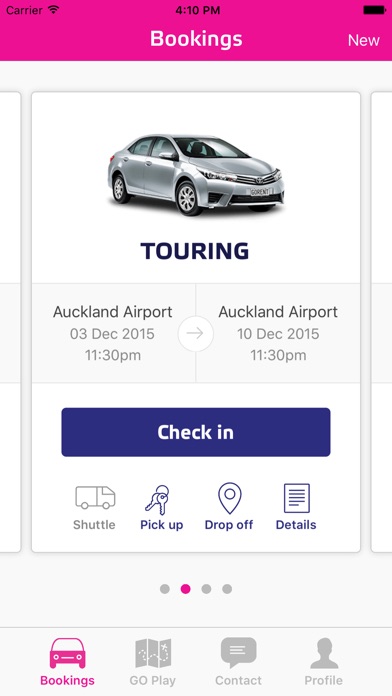The image size is (392, 696).
Task: Tap the arrow between pickup and return
Action: (x=195, y=333)
